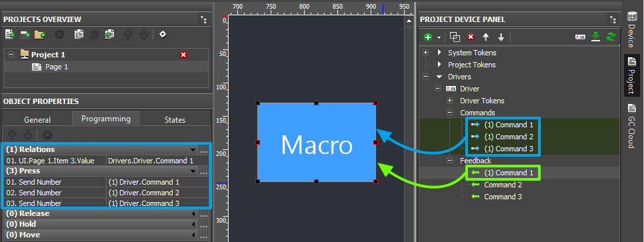Add a new page in Projects Overview
644x242 pixels.
tap(10, 35)
